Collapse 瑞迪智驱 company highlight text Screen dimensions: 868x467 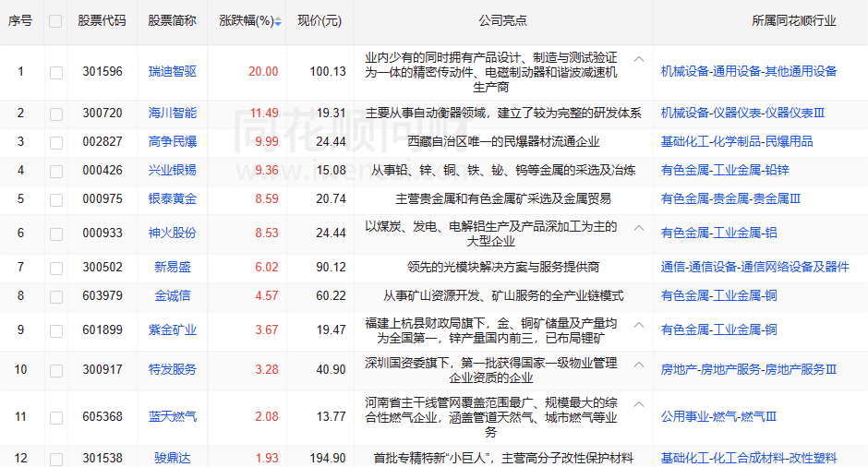[639, 59]
